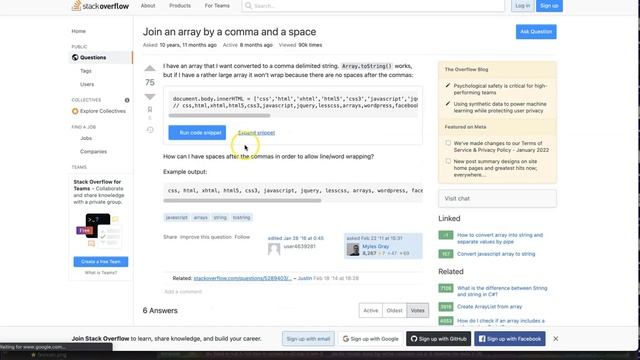Open the Products menu
Image resolution: width=640 pixels, height=360 pixels.
coord(180,6)
